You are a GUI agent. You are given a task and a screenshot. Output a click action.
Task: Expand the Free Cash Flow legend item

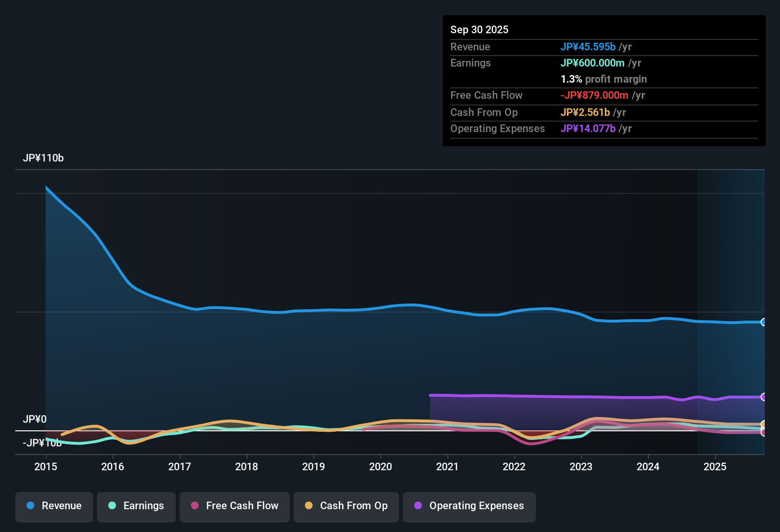tap(234, 506)
